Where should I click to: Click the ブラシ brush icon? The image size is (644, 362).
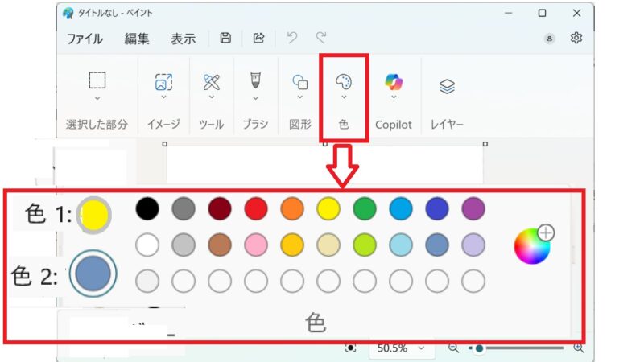click(x=255, y=80)
